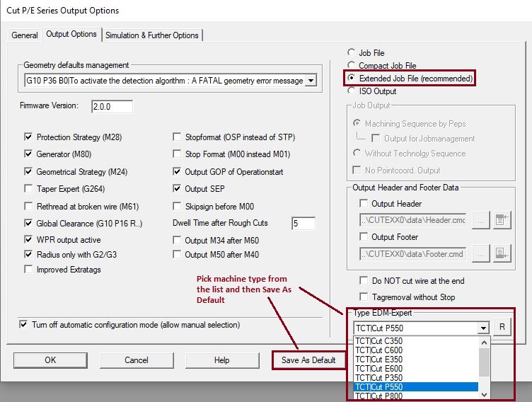Screen dimensions: 532x402
Task: Click Dwell Time after Rough Cuts field
Action: pyautogui.click(x=303, y=224)
